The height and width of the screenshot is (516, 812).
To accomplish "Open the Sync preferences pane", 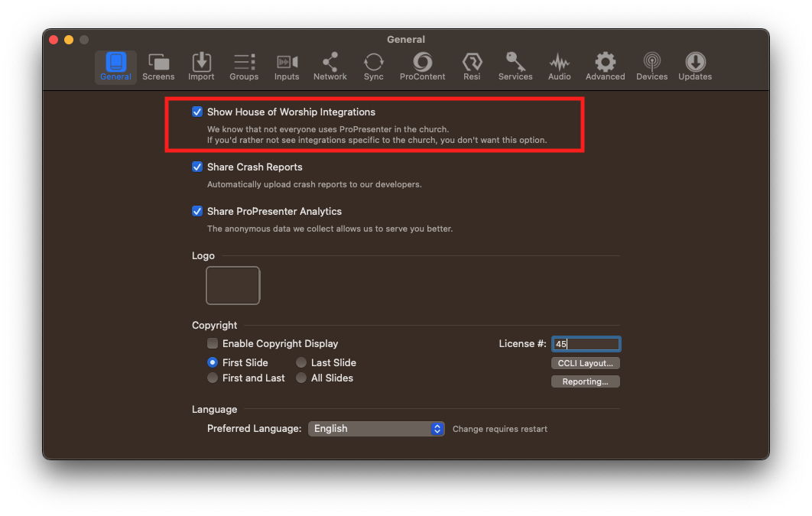I will coord(373,67).
